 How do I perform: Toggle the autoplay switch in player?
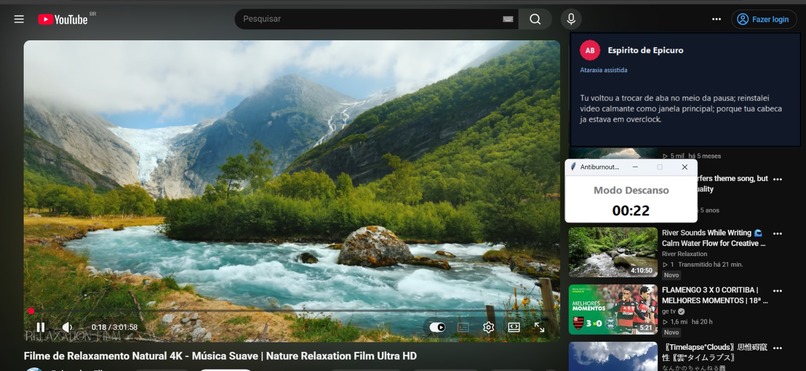[437, 327]
